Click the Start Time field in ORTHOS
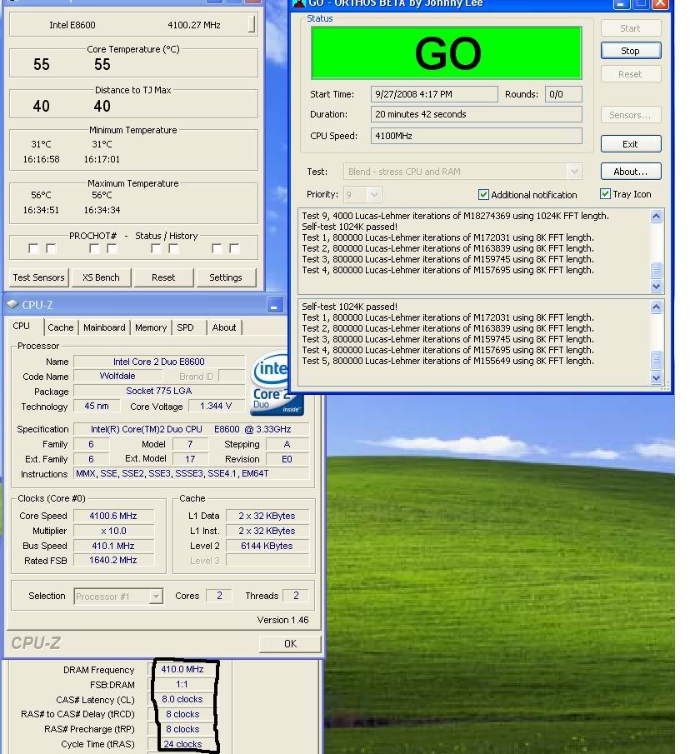 [x=434, y=94]
